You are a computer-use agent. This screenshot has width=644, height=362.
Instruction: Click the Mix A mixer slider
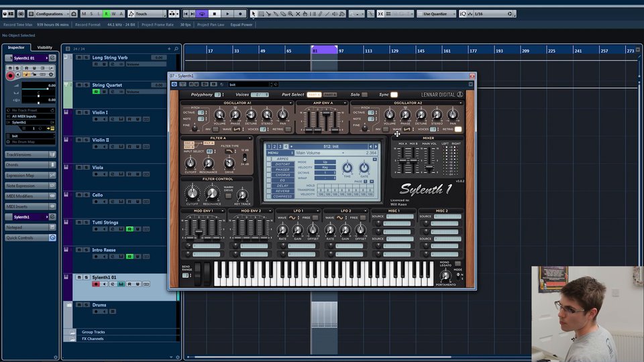[x=402, y=160]
